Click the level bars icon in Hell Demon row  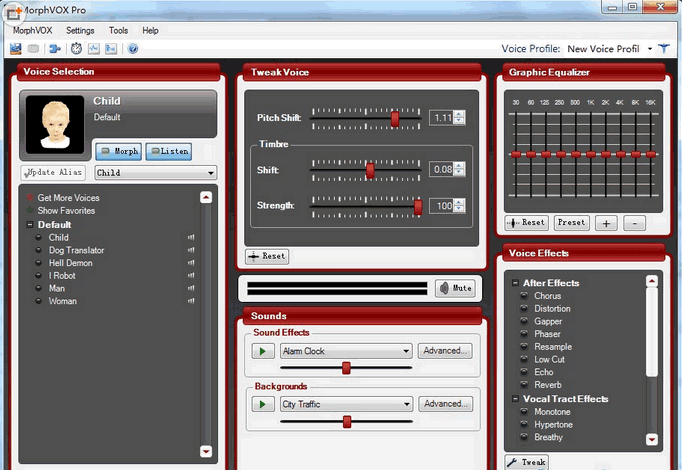191,263
